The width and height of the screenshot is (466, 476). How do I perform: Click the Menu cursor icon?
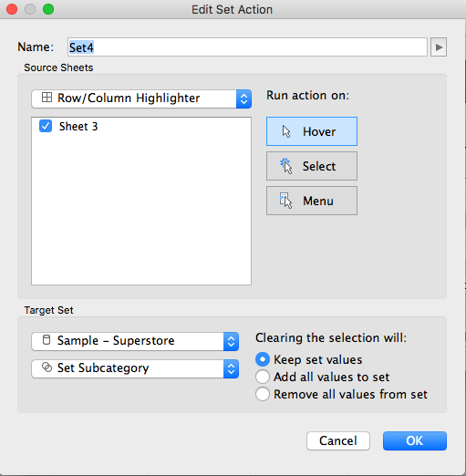285,201
